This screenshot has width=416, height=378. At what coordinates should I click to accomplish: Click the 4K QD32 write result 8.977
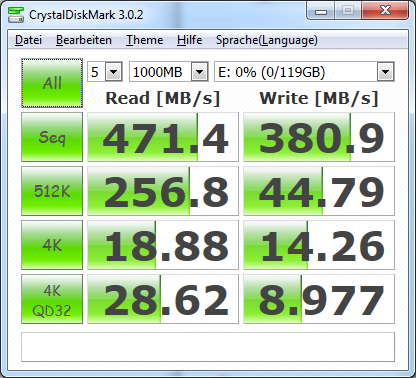319,299
